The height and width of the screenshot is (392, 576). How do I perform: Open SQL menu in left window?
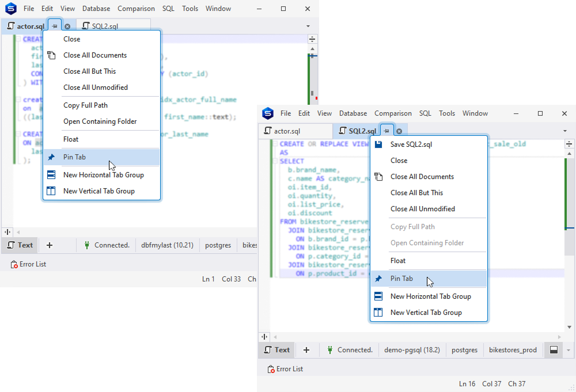tap(168, 9)
